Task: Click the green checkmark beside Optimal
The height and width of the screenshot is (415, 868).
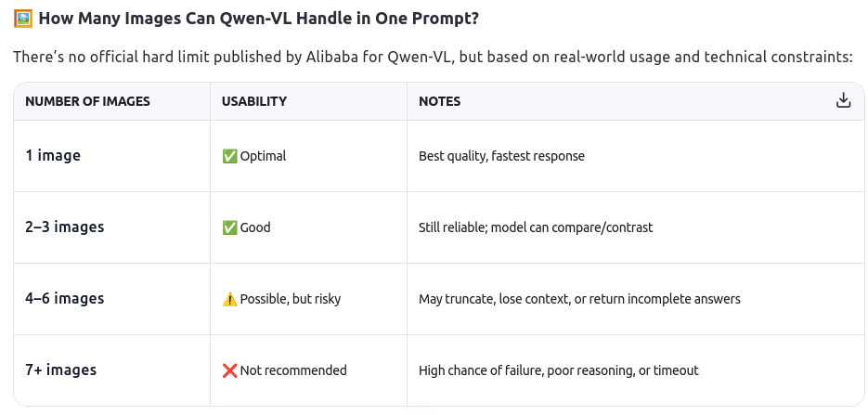Action: coord(229,156)
